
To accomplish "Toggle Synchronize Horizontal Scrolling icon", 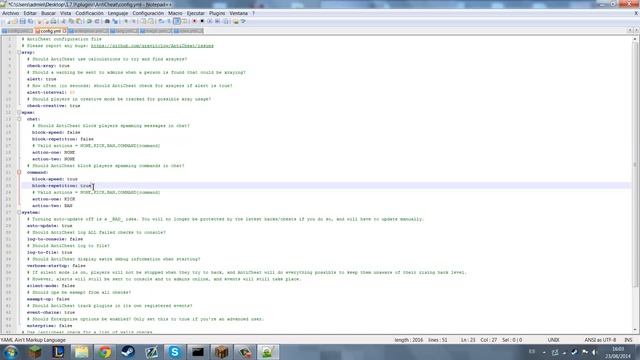I will (151, 21).
